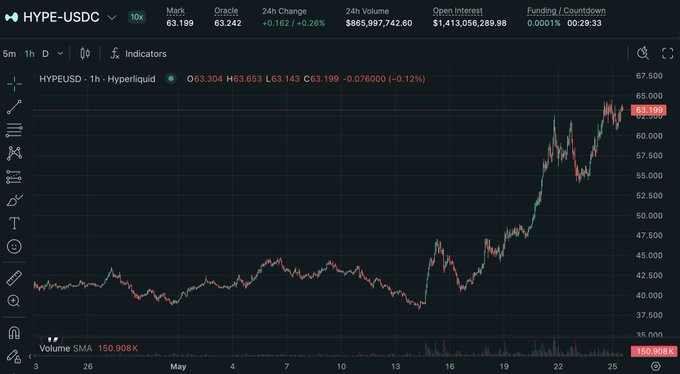Click the Volume SMA indicator legend
Viewport: 680px width, 374px height.
tap(66, 348)
